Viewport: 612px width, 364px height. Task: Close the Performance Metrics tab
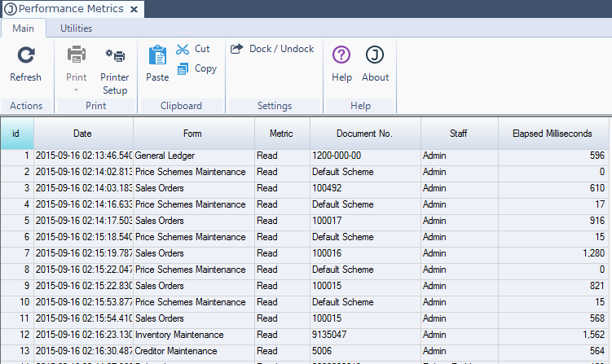134,9
